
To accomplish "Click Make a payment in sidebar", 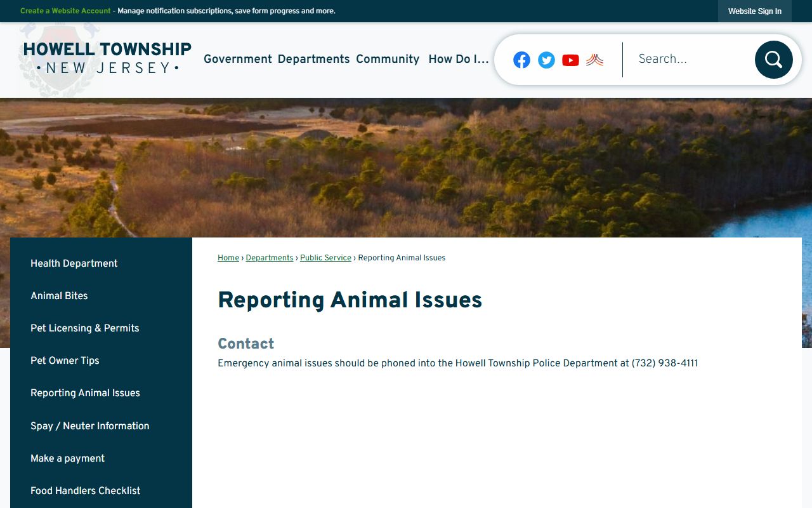I will [x=68, y=458].
